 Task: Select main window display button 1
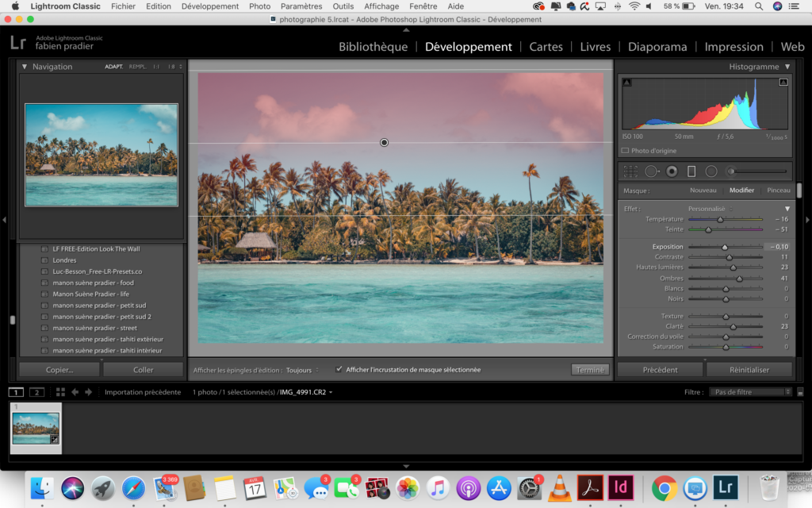tap(16, 392)
